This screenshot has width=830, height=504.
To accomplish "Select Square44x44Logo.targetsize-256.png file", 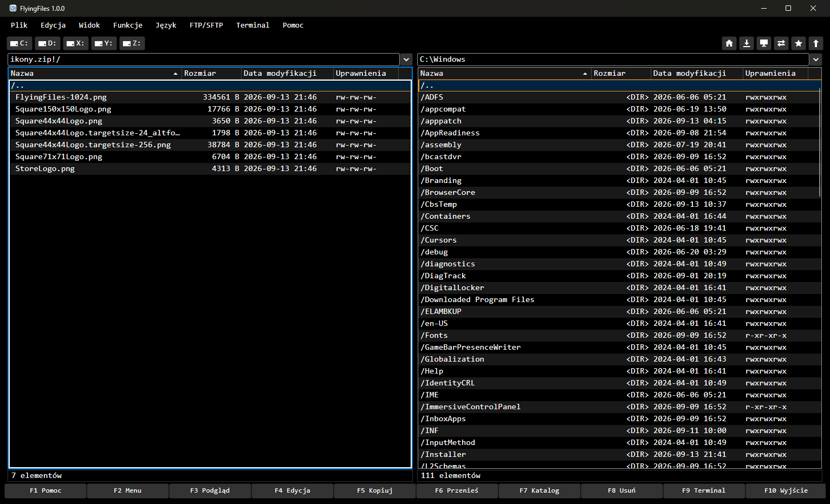I will [x=210, y=145].
